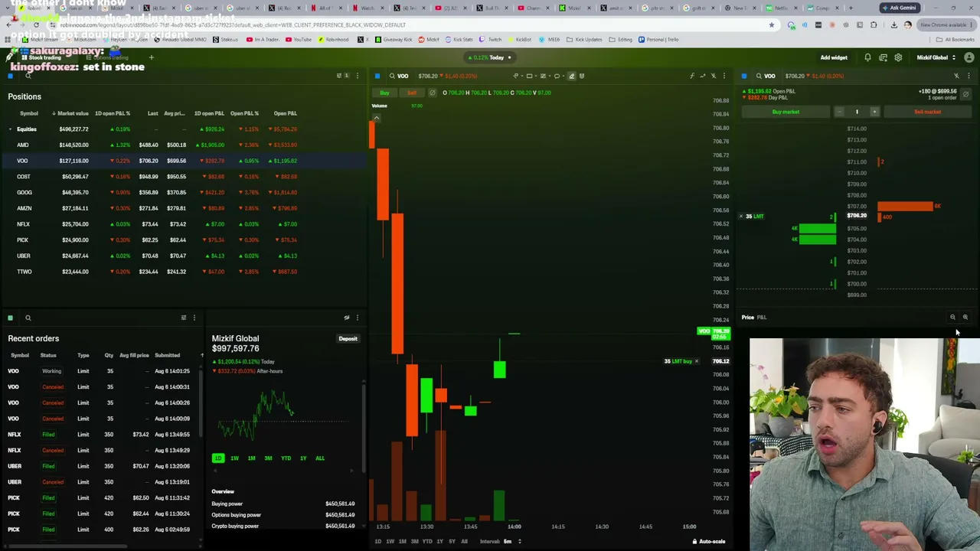Bookmark this page with the star icon
980x551 pixels.
pyautogui.click(x=772, y=24)
